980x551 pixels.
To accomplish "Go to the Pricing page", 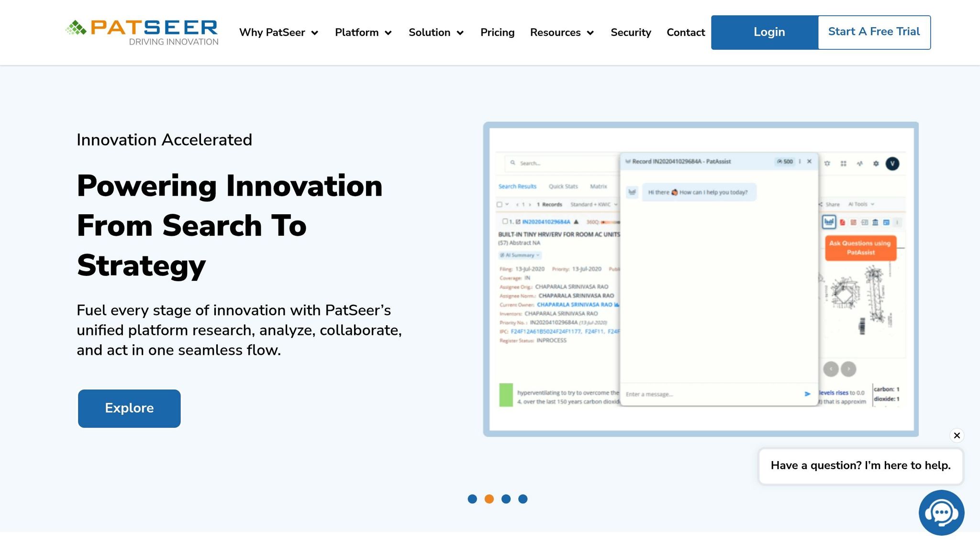I will (x=497, y=33).
